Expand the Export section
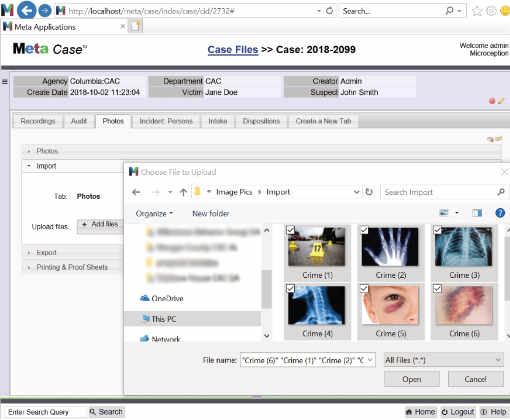The height and width of the screenshot is (420, 510). tap(29, 253)
